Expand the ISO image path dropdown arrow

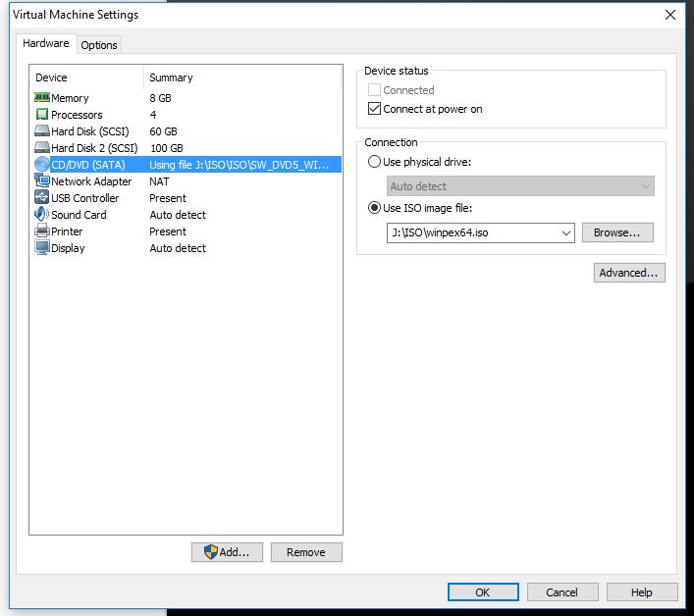pos(565,233)
